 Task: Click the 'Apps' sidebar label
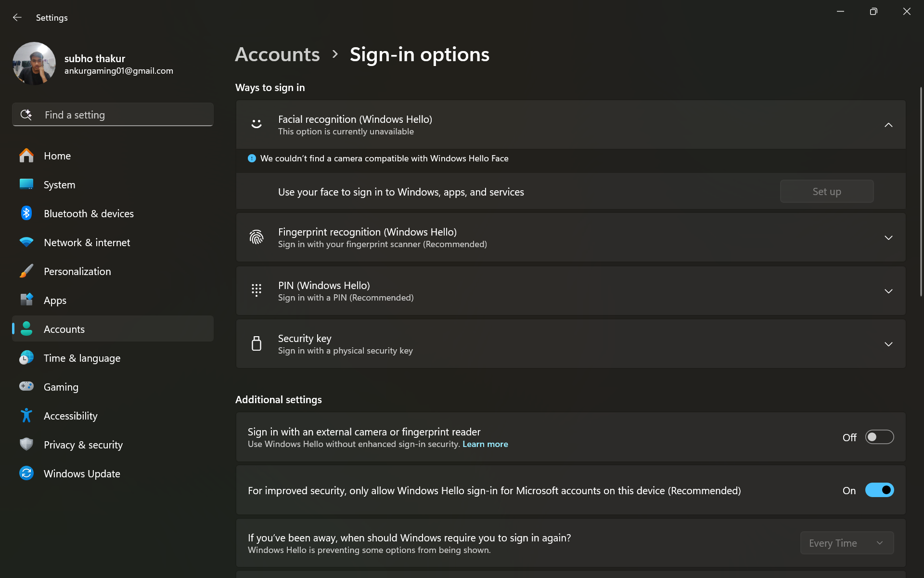55,300
